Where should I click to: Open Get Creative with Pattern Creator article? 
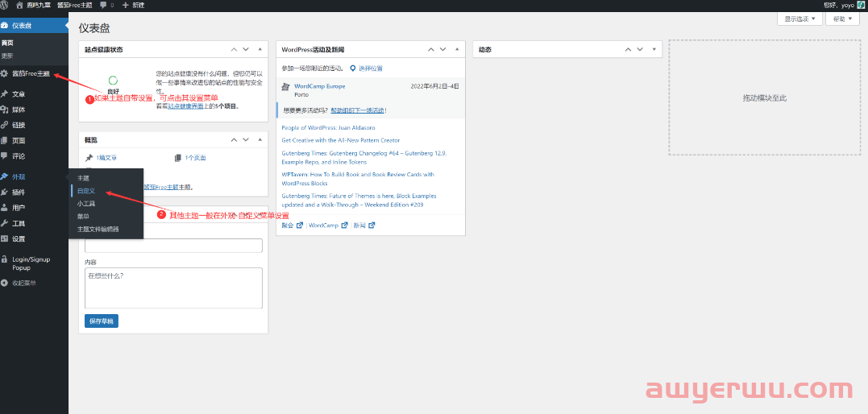coord(340,141)
